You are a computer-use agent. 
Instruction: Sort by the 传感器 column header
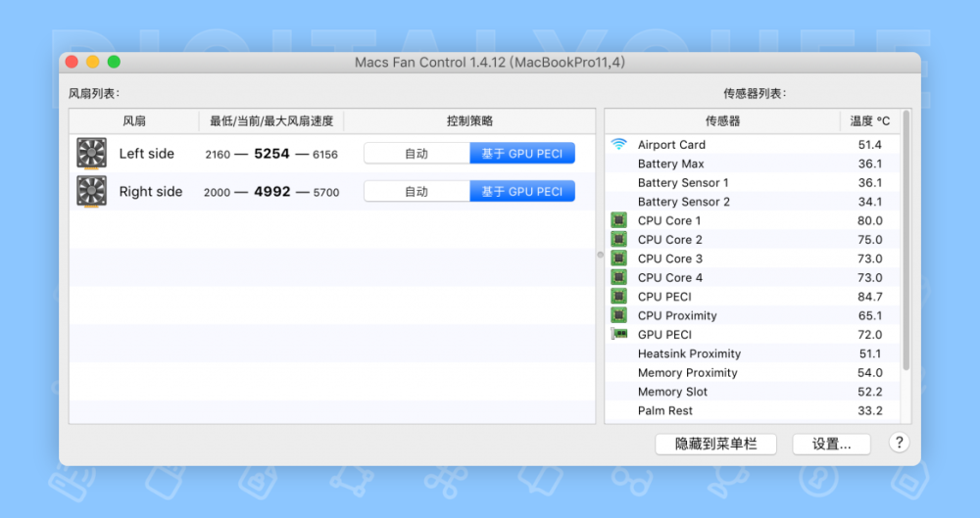[x=722, y=121]
